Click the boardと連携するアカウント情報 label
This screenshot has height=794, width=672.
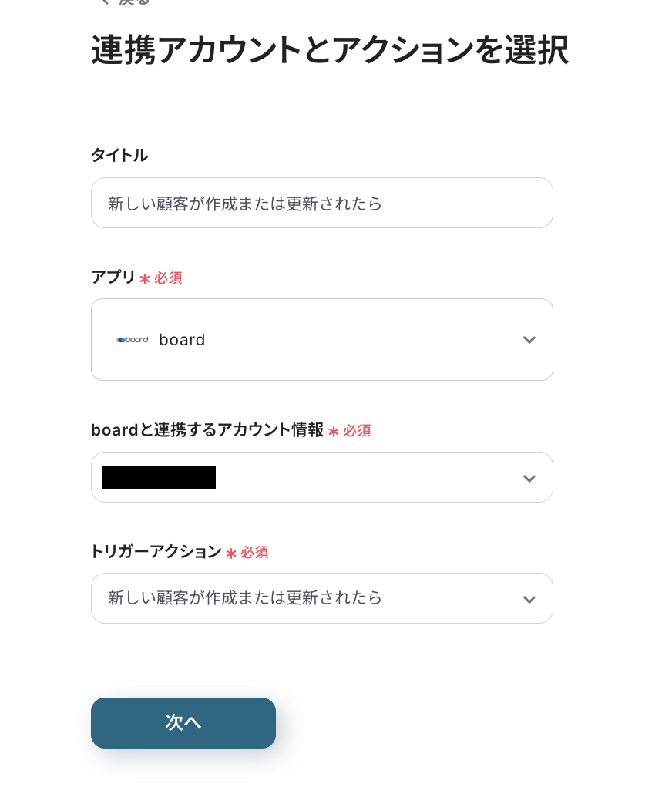[x=207, y=430]
